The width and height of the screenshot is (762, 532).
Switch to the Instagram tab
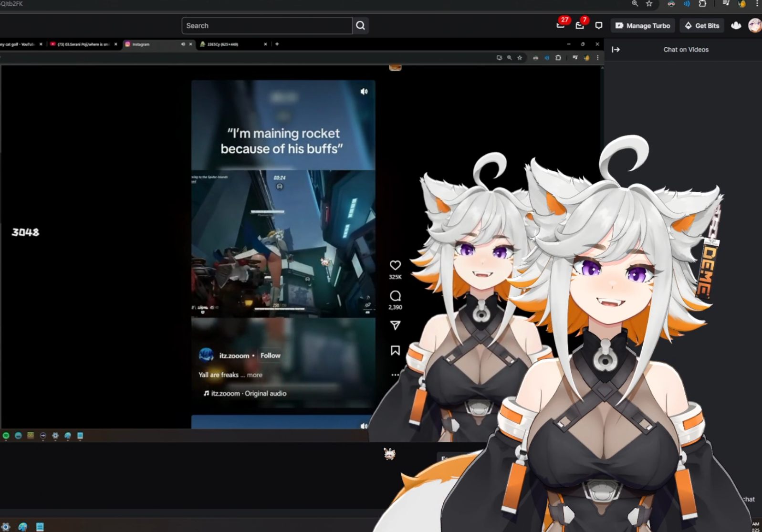[x=153, y=44]
